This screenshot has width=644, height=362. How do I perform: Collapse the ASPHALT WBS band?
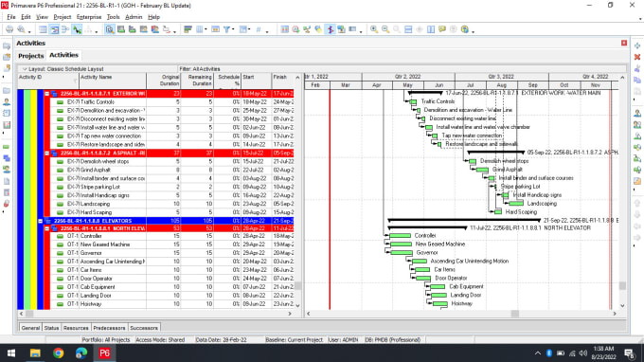(x=46, y=153)
